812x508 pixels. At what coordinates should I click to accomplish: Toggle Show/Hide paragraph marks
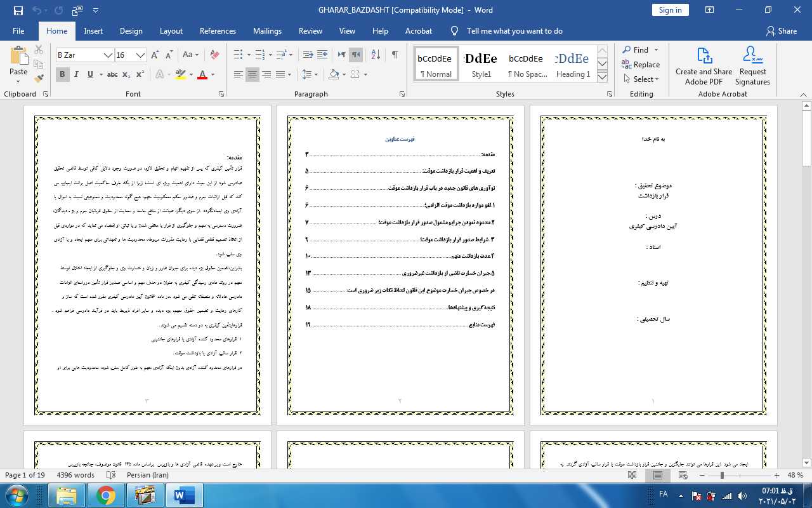(x=395, y=55)
